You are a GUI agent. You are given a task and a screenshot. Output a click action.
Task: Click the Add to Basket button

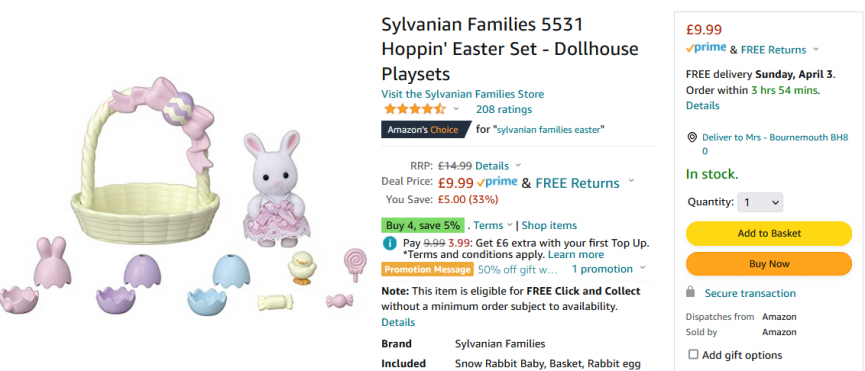click(768, 233)
